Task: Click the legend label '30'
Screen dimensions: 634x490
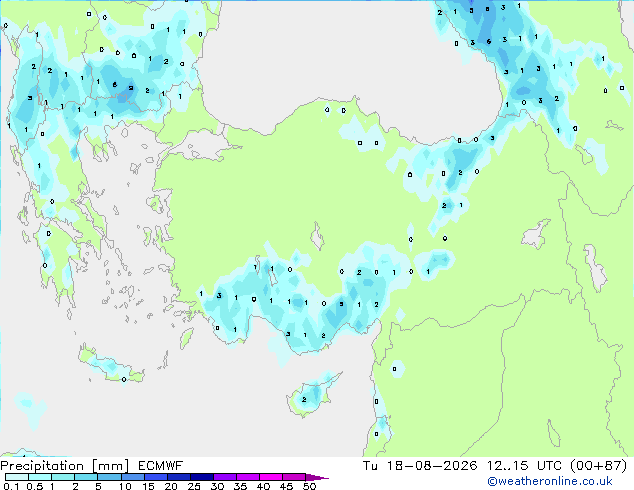Action: tap(217, 486)
